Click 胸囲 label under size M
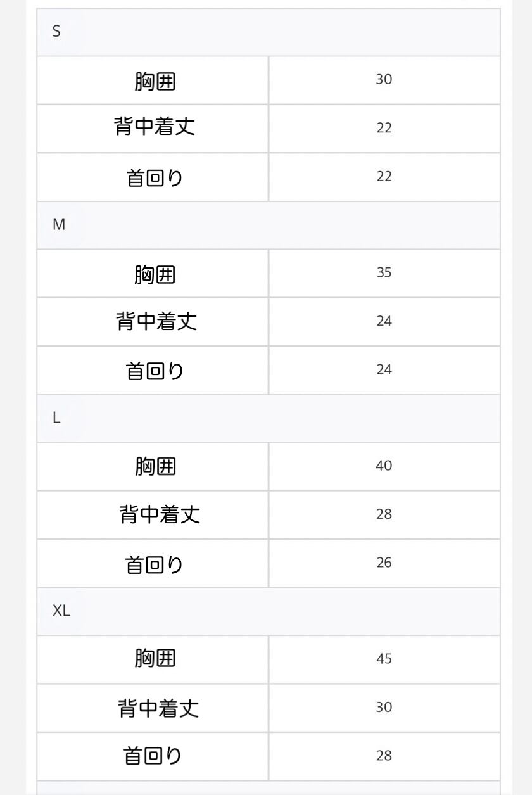The width and height of the screenshot is (532, 795). click(x=155, y=274)
